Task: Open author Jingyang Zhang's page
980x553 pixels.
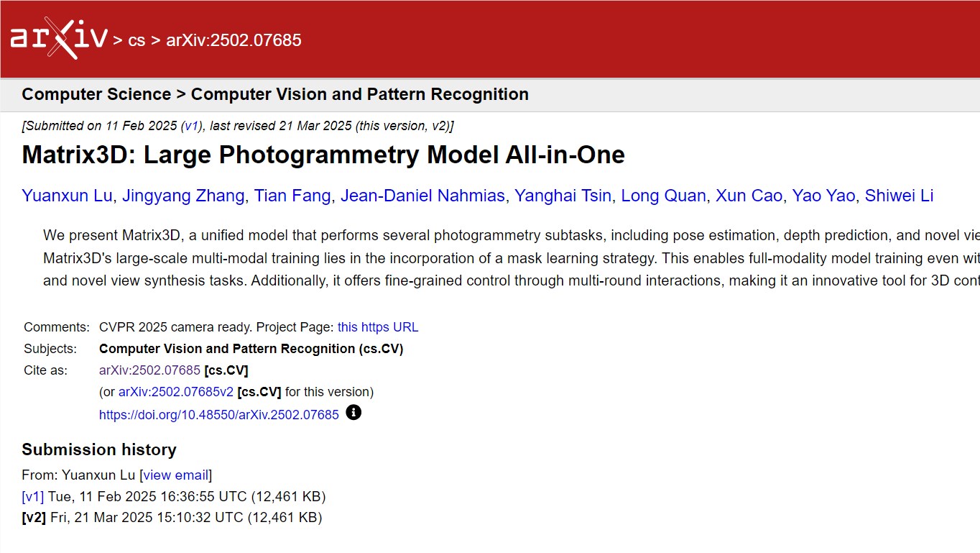Action: tap(183, 196)
